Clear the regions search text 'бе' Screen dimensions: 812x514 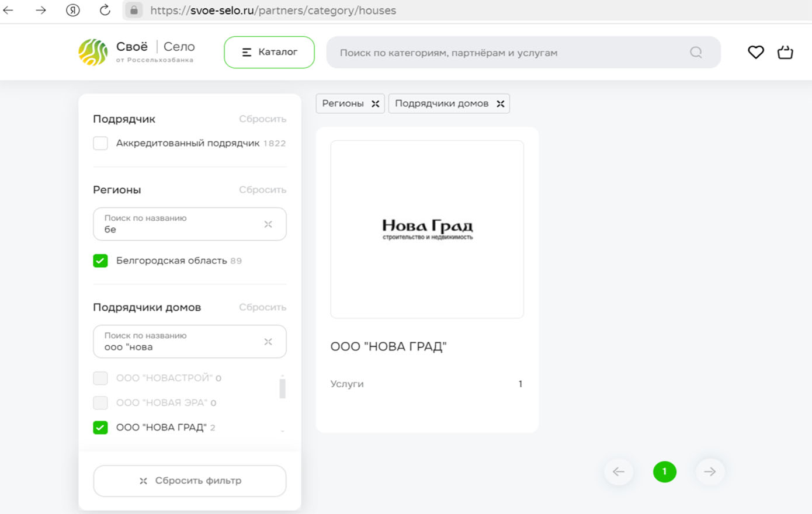268,224
